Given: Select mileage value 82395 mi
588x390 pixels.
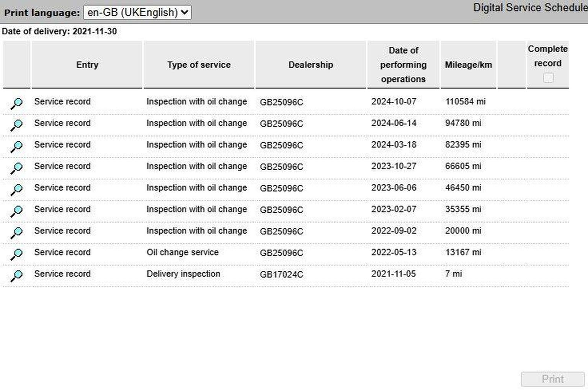Looking at the screenshot, I should click(x=463, y=145).
